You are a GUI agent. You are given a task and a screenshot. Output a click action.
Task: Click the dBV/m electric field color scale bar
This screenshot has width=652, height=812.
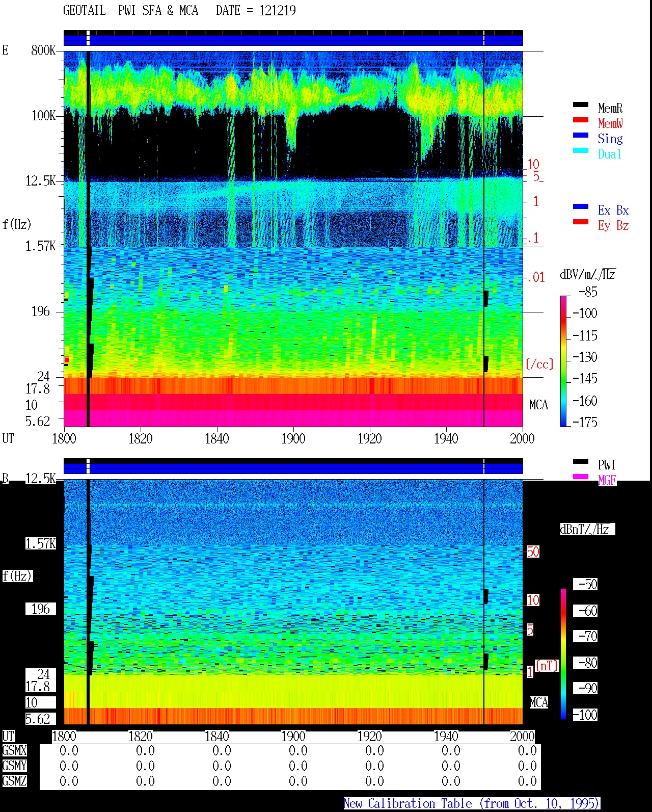(563, 361)
